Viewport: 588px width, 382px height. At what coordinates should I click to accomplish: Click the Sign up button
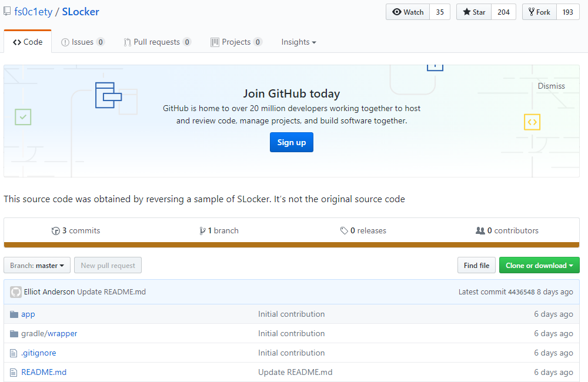click(x=292, y=142)
